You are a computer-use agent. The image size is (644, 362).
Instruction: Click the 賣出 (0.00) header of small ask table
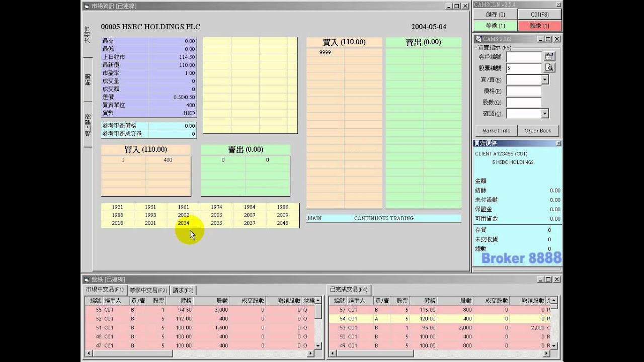[x=246, y=150]
